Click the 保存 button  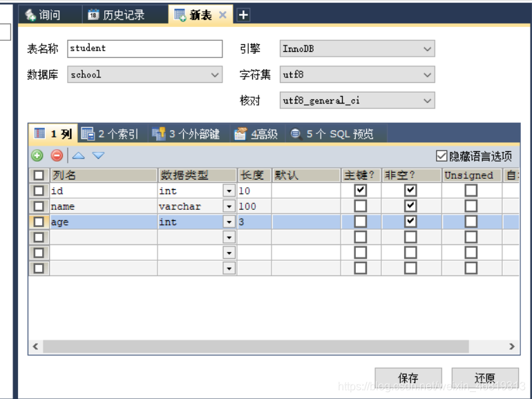point(408,378)
